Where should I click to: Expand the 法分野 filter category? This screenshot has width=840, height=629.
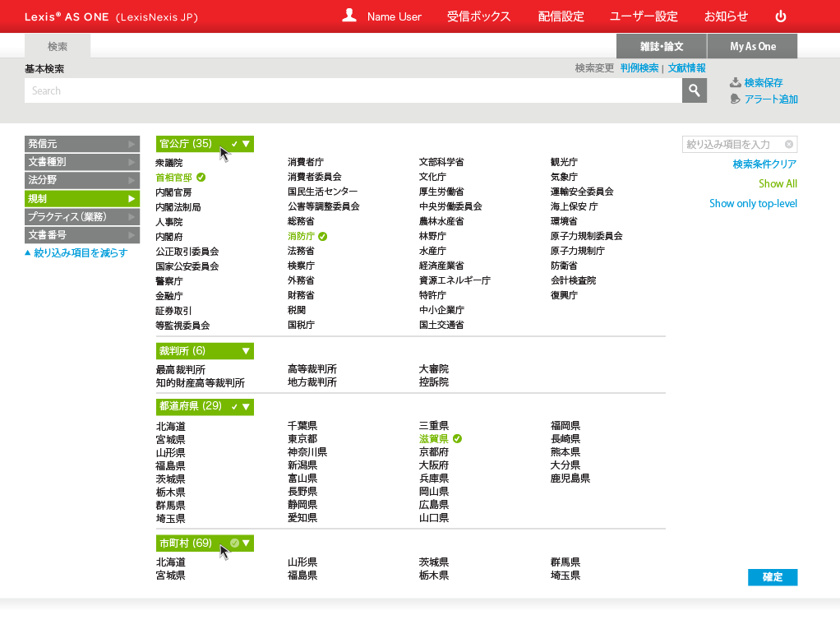click(x=82, y=180)
